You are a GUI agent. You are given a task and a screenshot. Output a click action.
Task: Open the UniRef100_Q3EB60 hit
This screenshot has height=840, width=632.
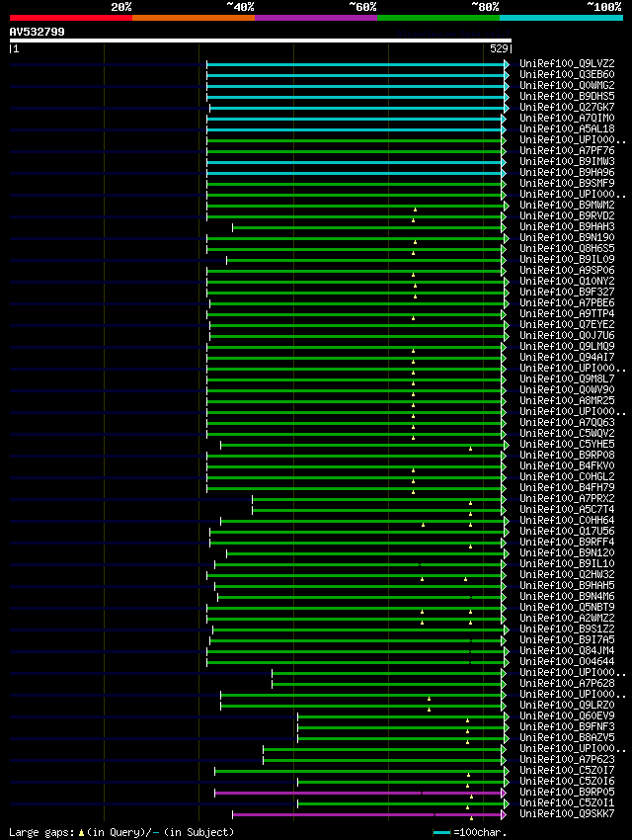point(567,74)
